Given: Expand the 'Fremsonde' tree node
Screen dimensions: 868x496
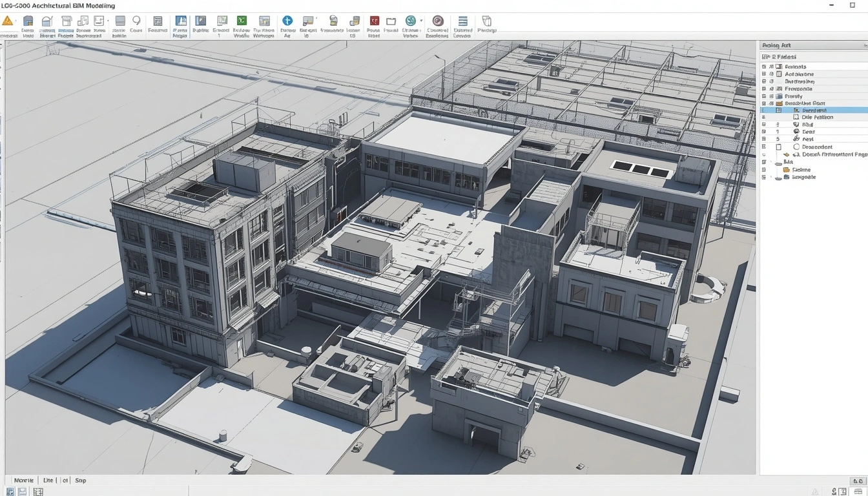Looking at the screenshot, I should [x=764, y=89].
